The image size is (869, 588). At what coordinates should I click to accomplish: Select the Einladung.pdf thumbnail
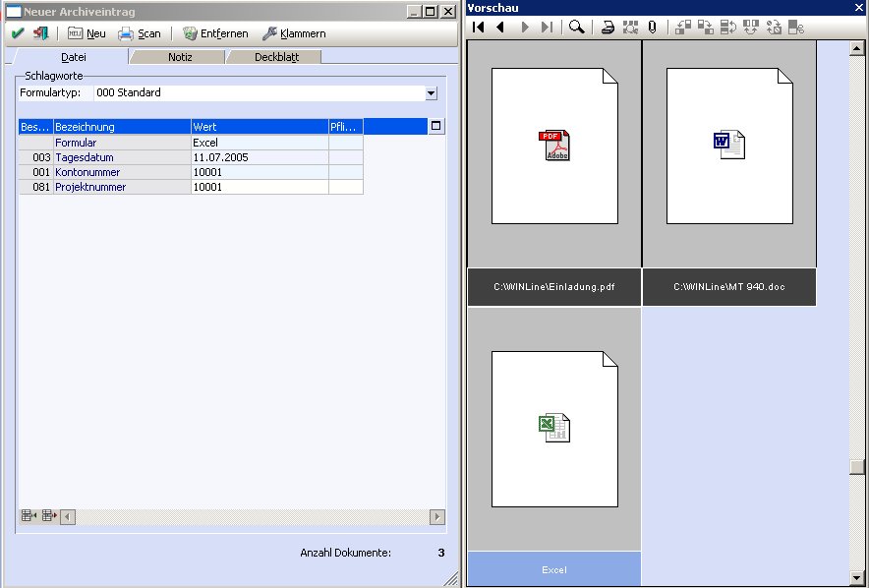tap(554, 146)
